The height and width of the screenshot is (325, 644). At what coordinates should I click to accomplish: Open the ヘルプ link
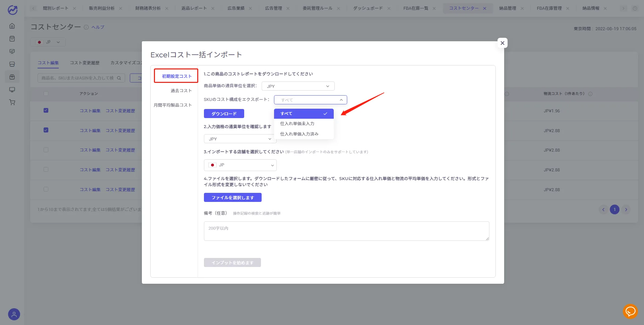coord(98,27)
